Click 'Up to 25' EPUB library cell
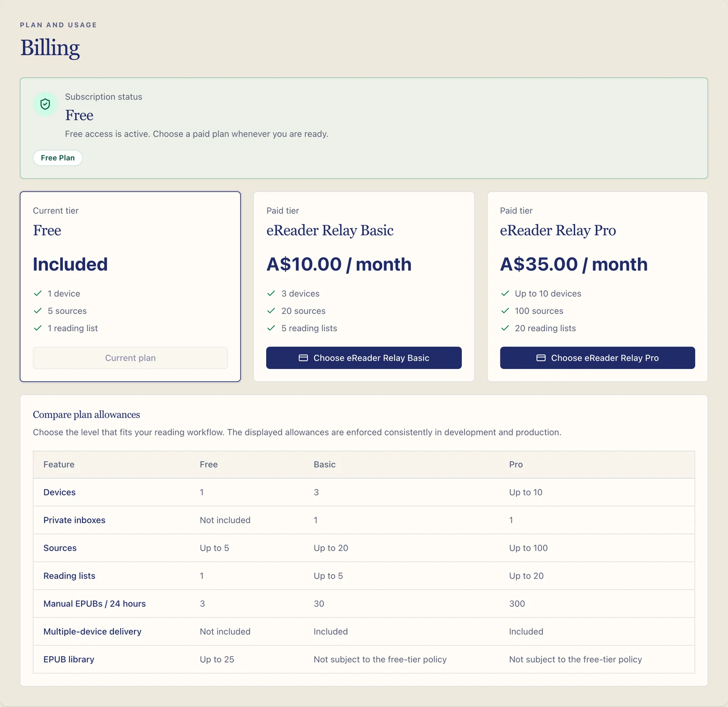The height and width of the screenshot is (707, 728). (x=217, y=659)
